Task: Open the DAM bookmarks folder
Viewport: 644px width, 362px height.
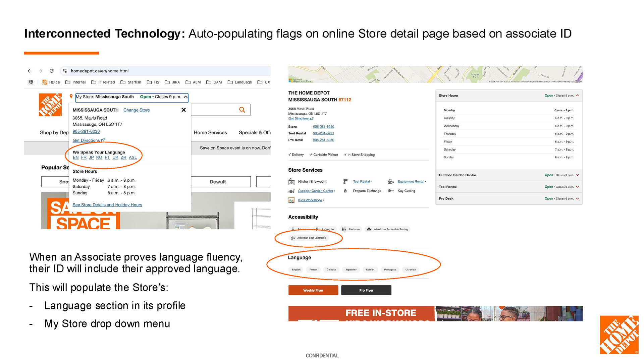Action: [x=214, y=82]
